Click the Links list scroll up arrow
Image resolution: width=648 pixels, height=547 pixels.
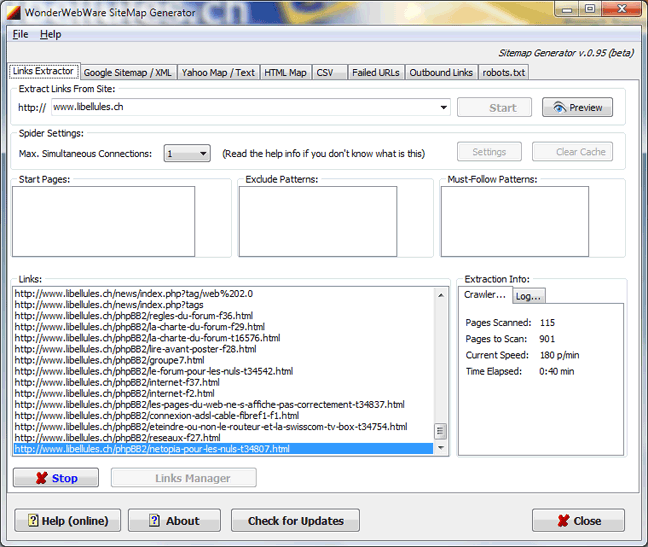(x=441, y=295)
